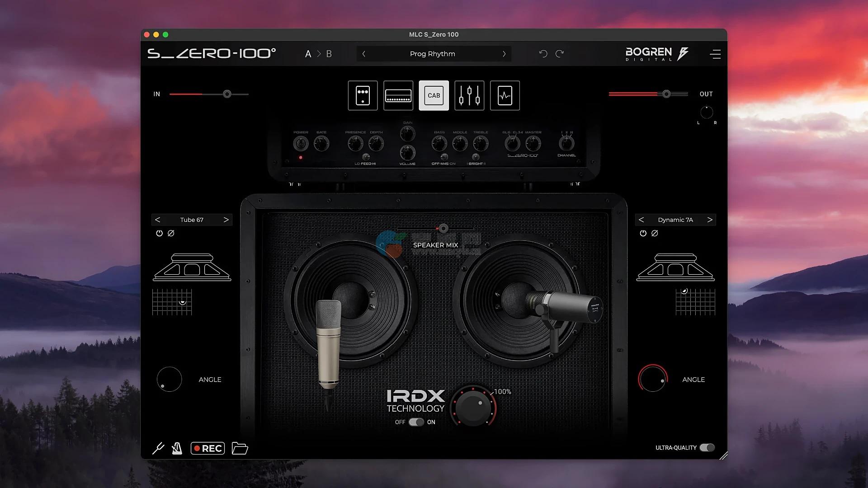This screenshot has height=488, width=868.
Task: Toggle power for Tube 67 microphone
Action: 159,233
